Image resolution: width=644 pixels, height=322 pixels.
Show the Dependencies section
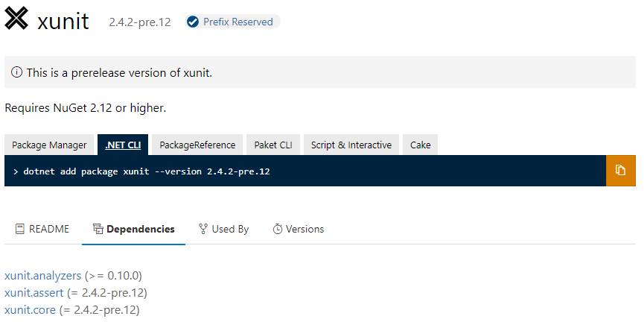click(x=133, y=229)
